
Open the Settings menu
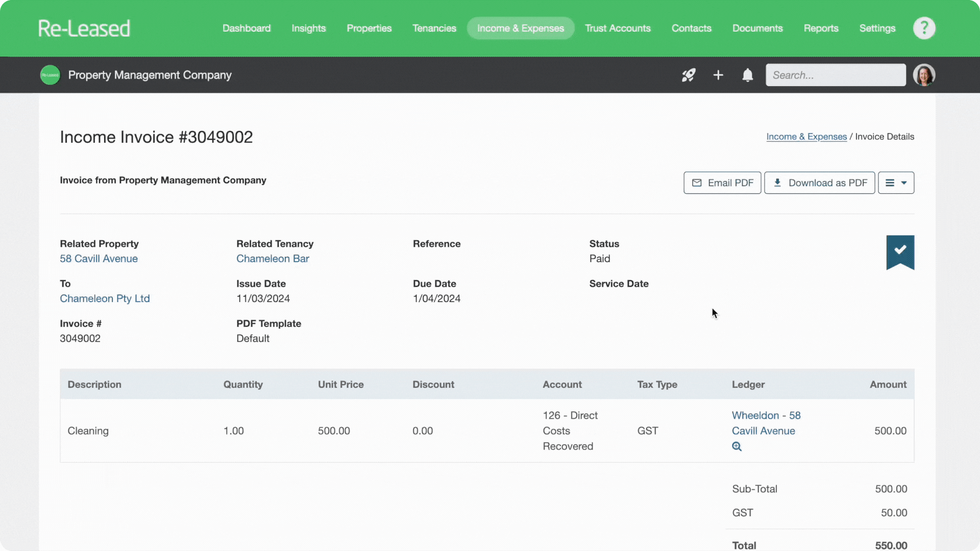coord(877,28)
